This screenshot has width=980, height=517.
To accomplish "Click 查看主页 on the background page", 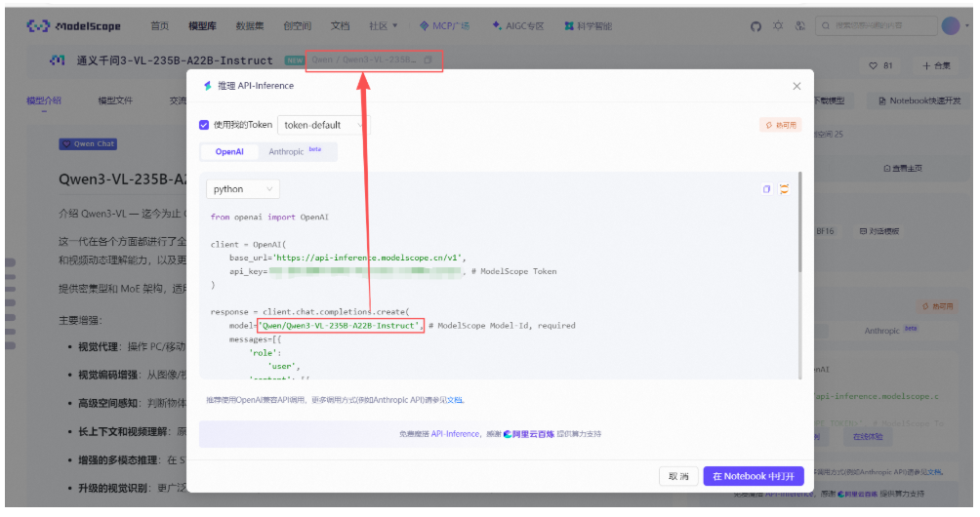I will point(903,169).
